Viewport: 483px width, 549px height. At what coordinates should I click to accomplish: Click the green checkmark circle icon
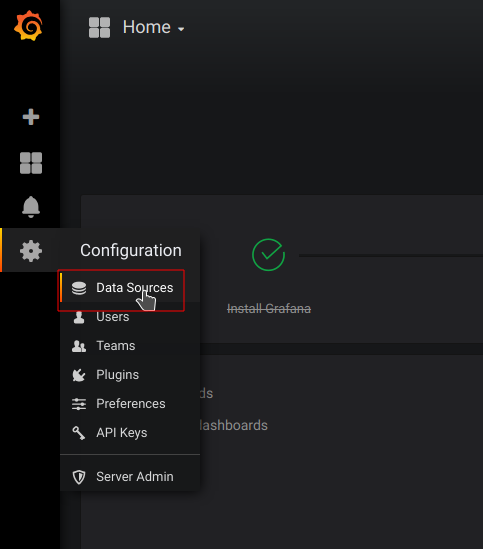pyautogui.click(x=268, y=255)
